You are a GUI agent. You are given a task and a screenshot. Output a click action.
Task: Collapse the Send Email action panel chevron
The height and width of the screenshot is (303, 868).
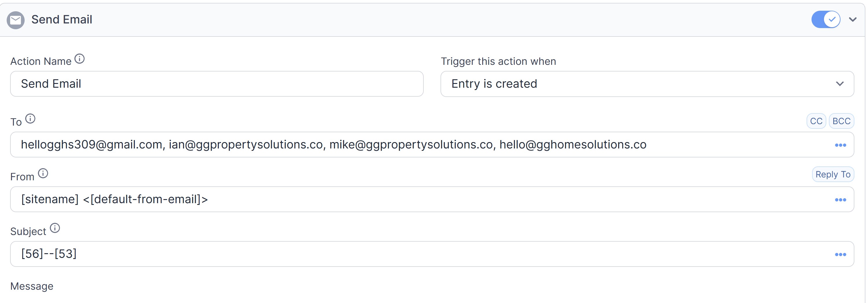[852, 19]
